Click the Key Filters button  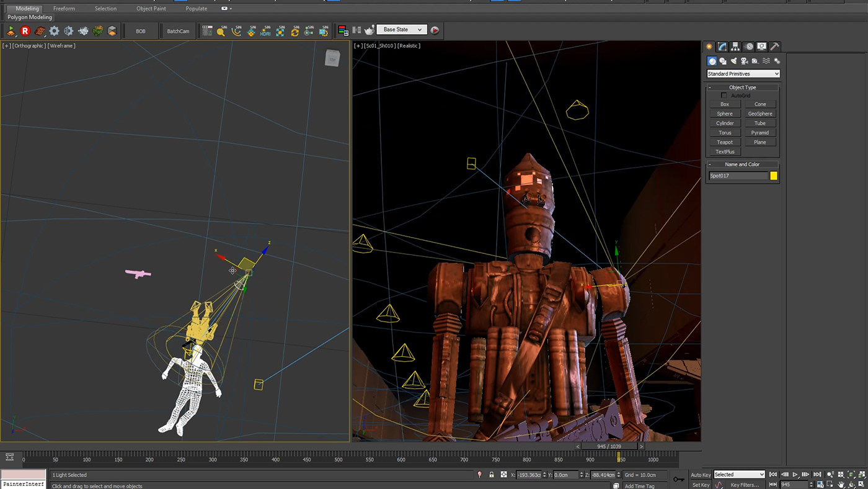pos(744,485)
